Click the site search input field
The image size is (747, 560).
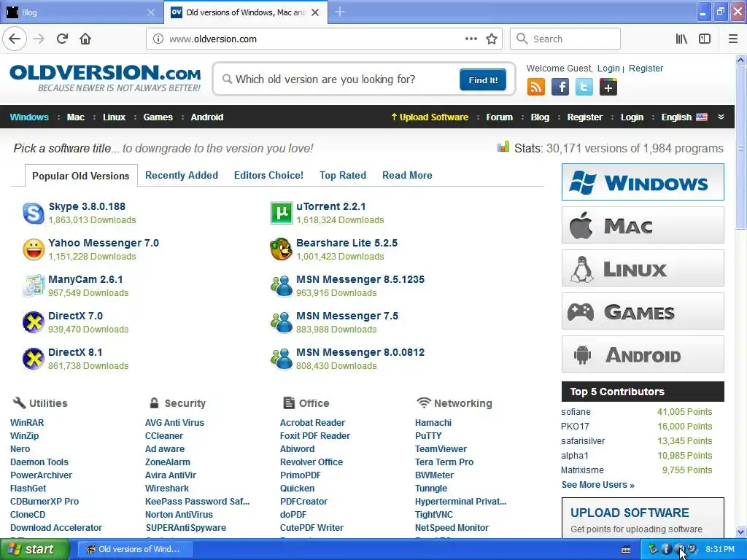(338, 79)
